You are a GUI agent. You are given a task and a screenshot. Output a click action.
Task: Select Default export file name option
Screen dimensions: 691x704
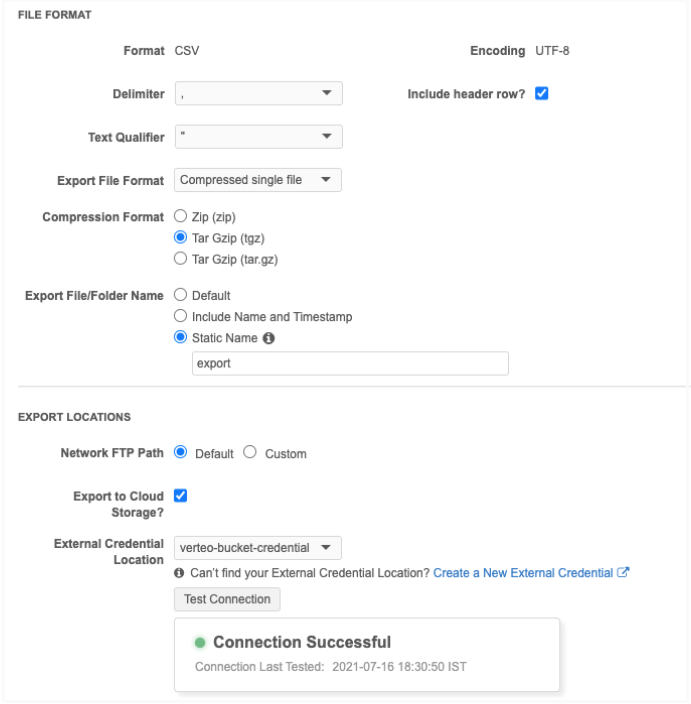[x=181, y=296]
